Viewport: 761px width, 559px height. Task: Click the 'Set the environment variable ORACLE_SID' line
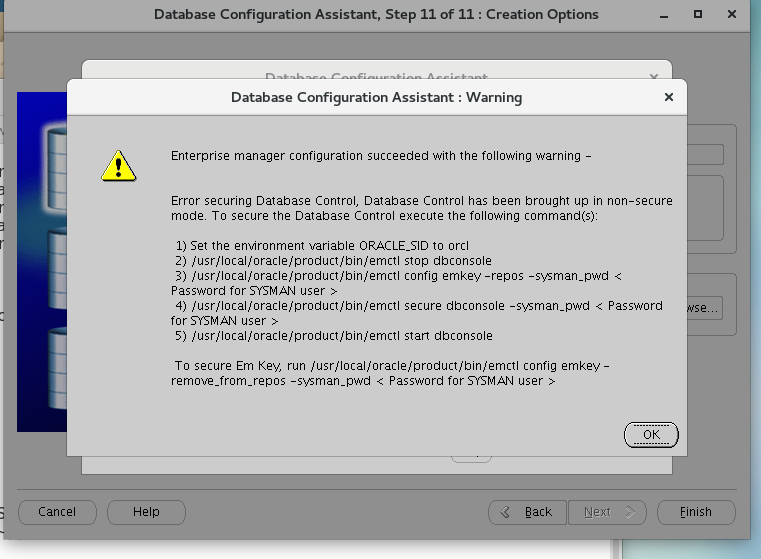tap(322, 246)
